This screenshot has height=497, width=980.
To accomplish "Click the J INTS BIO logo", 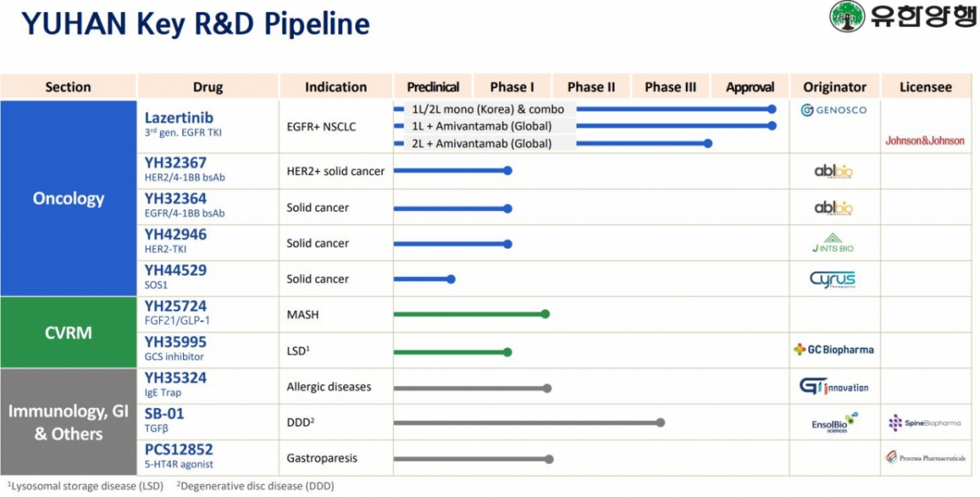I will [x=833, y=243].
